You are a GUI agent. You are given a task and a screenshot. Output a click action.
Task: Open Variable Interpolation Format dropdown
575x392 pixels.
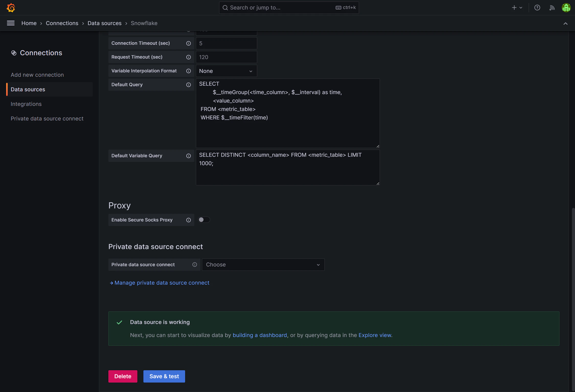click(226, 71)
